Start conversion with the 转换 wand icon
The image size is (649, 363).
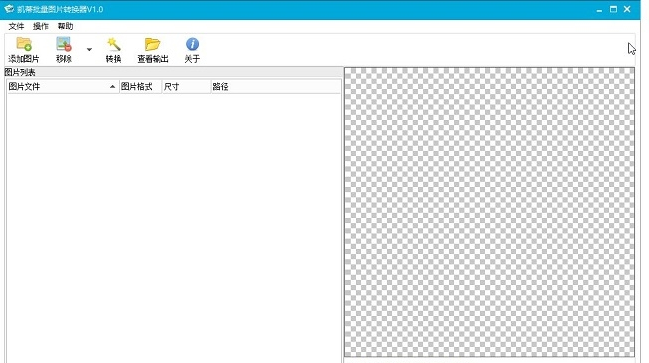coord(113,44)
